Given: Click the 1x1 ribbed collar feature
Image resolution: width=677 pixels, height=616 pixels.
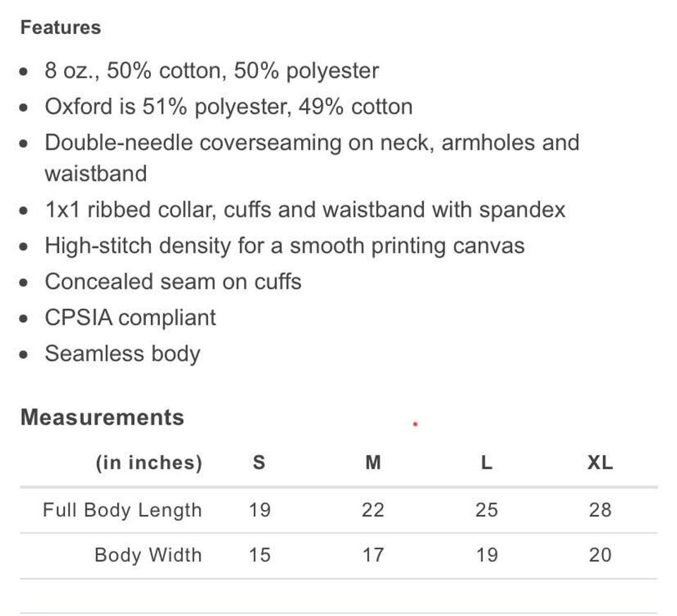Looking at the screenshot, I should pyautogui.click(x=305, y=210).
